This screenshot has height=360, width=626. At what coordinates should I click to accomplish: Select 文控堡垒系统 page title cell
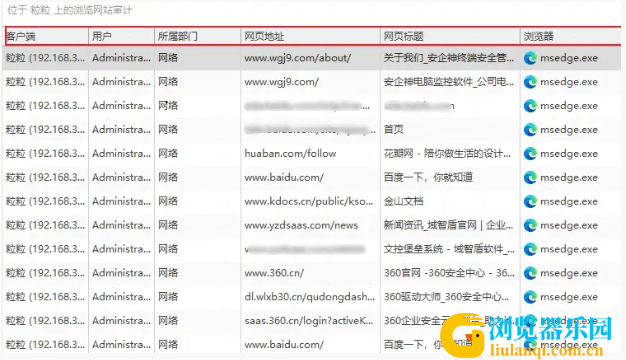449,249
